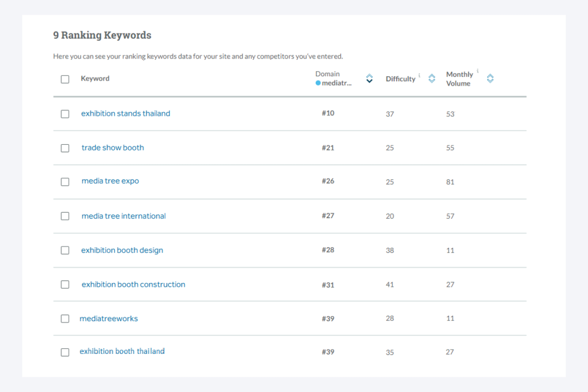Screen dimensions: 588x392
Task: Click the rank #10 cell
Action: (x=328, y=113)
